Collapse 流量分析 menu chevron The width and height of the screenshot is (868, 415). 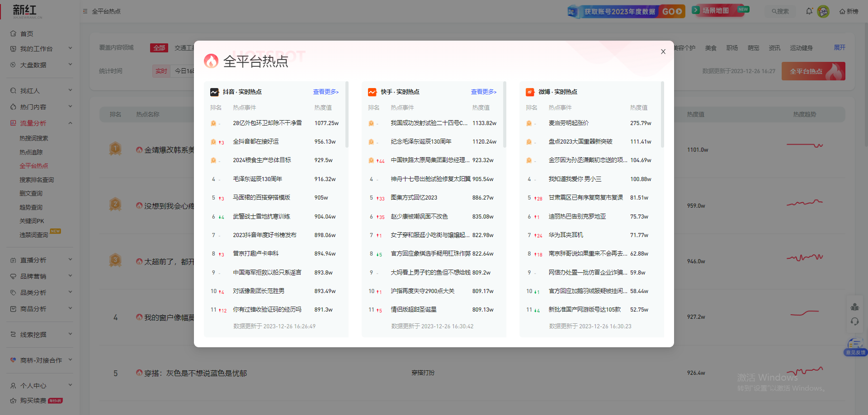[x=70, y=123]
